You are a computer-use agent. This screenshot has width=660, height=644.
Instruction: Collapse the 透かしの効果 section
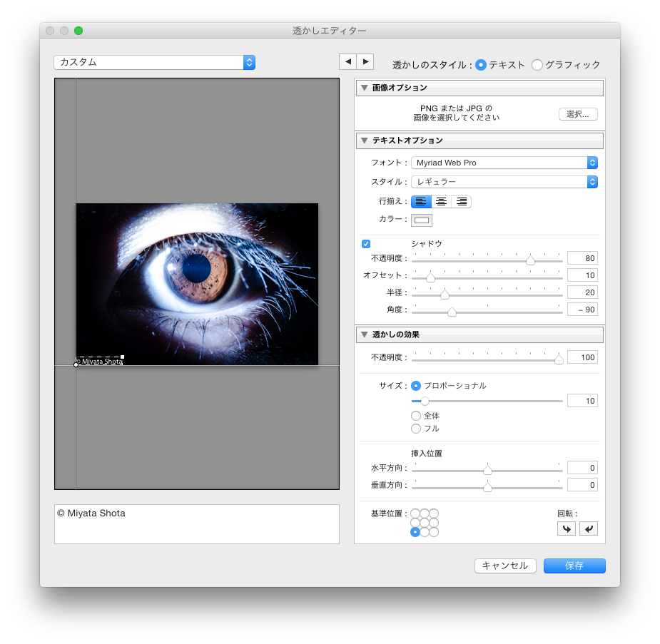coord(365,334)
